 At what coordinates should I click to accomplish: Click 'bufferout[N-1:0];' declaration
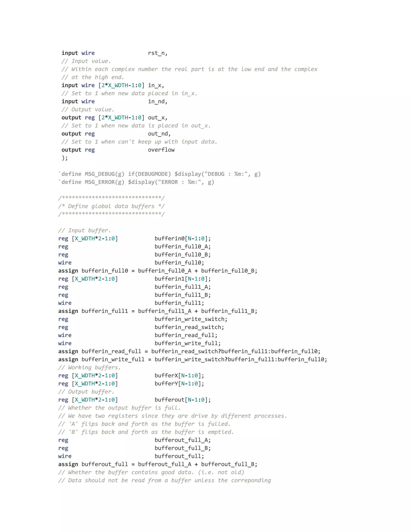click(x=183, y=400)
